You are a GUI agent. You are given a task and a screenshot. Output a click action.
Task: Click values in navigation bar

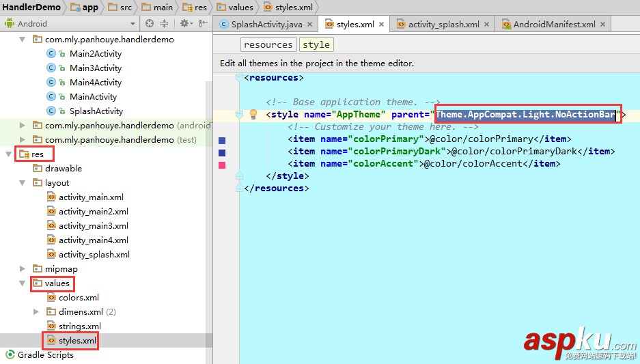[235, 8]
